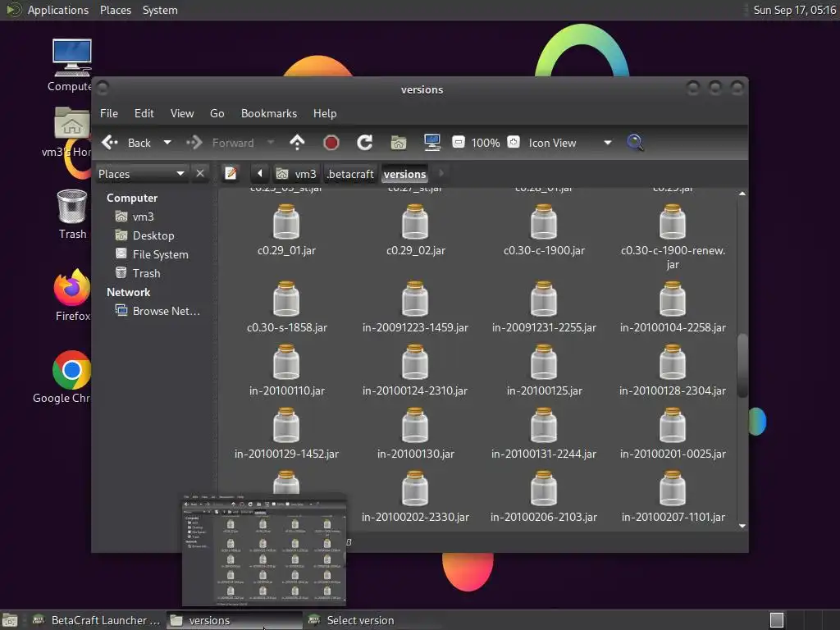Open the Home folder toolbar icon
The width and height of the screenshot is (840, 630).
(398, 143)
